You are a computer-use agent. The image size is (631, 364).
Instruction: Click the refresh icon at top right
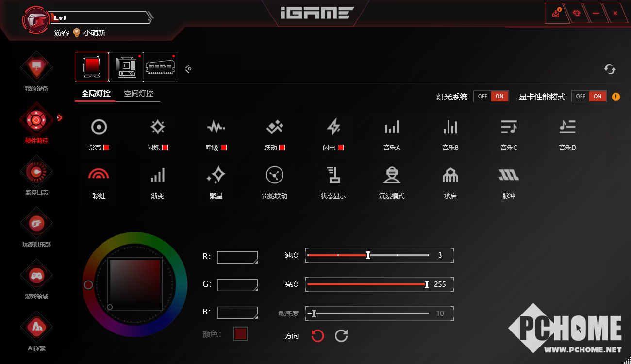pyautogui.click(x=610, y=69)
